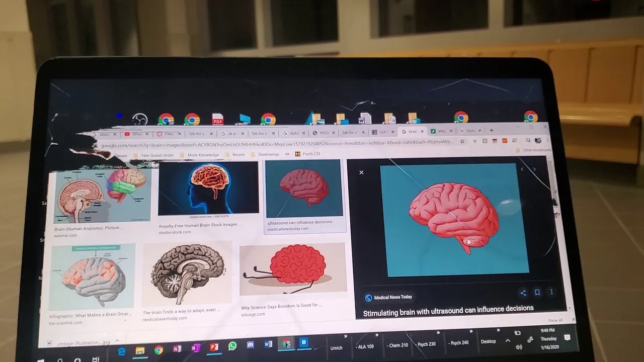Select shutterstock glowing brain thumbnail
This screenshot has width=644, height=362.
click(208, 189)
